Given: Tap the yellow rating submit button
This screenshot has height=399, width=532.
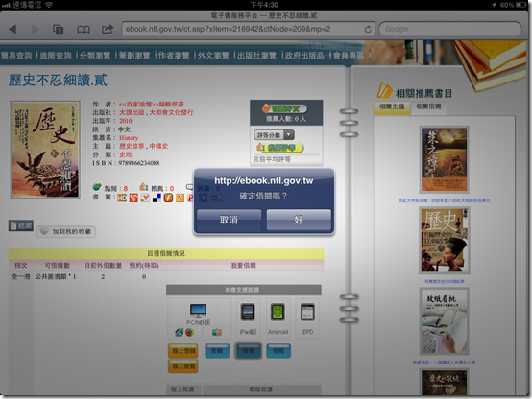Looking at the screenshot, I should click(x=280, y=148).
